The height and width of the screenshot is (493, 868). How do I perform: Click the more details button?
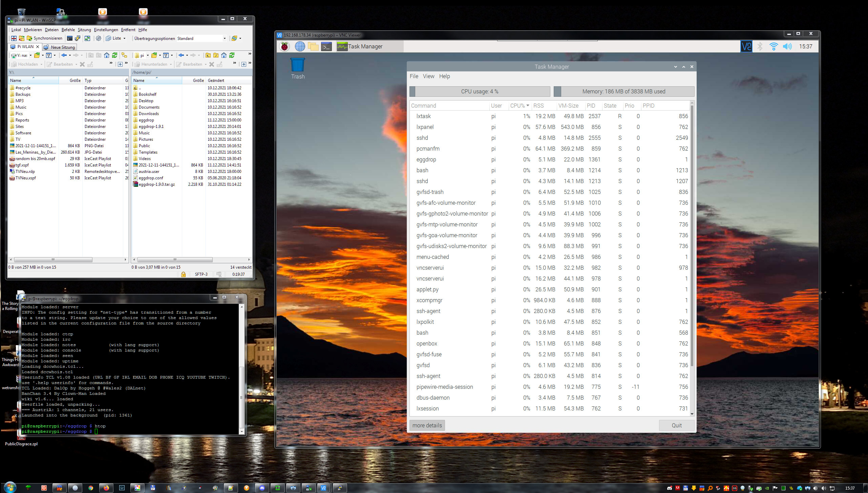point(426,425)
